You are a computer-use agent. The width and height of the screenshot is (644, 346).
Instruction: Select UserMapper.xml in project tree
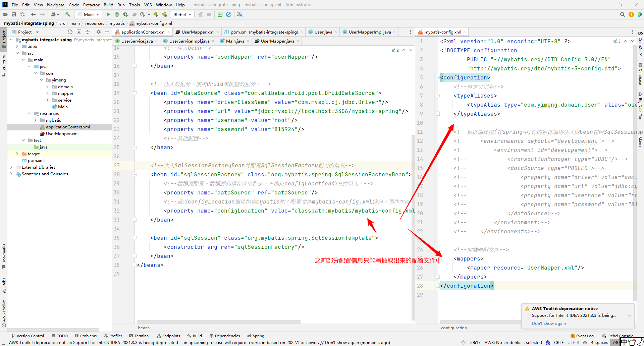[x=62, y=133]
